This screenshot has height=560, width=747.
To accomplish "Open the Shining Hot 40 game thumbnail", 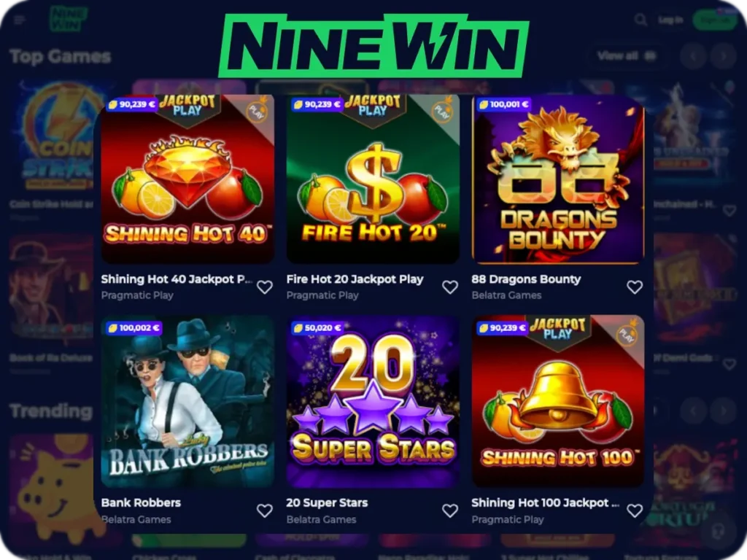I will (187, 179).
